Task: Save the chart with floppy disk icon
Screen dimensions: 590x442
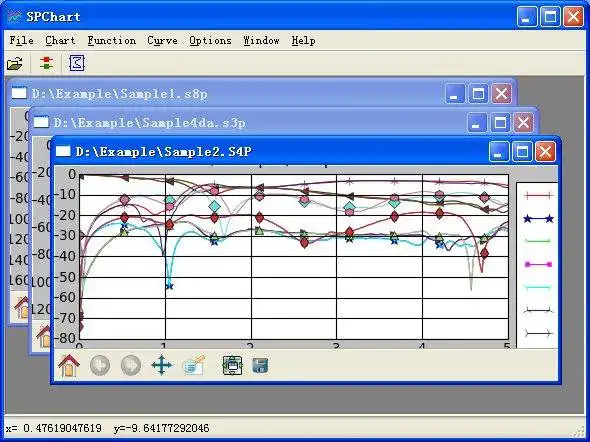Action: click(260, 366)
